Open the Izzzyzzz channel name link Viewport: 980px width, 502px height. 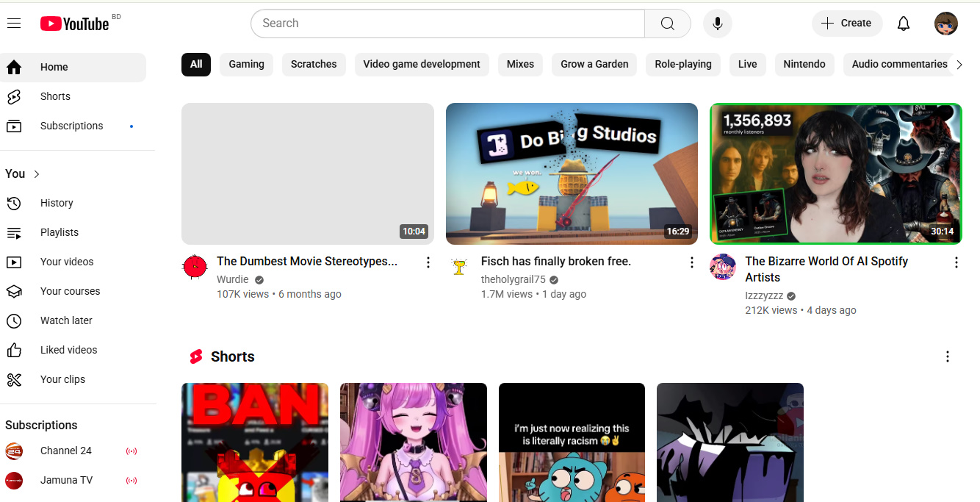(764, 295)
